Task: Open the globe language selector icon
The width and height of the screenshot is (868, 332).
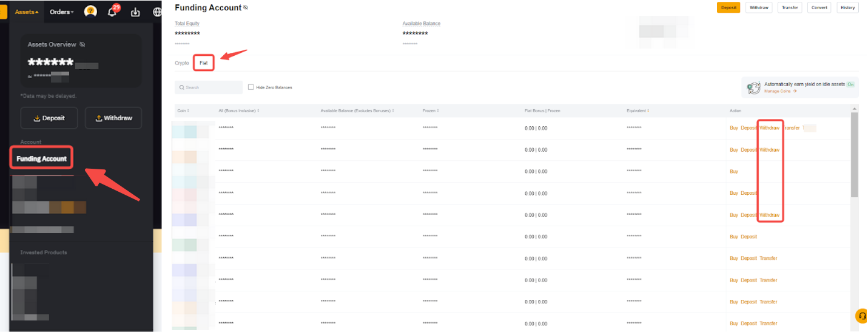Action: pos(156,12)
